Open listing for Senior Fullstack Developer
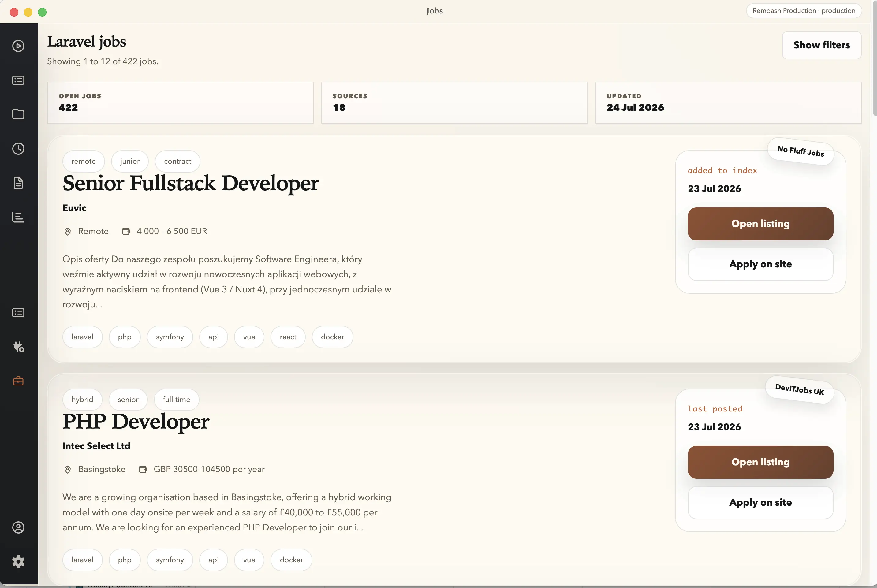 760,224
